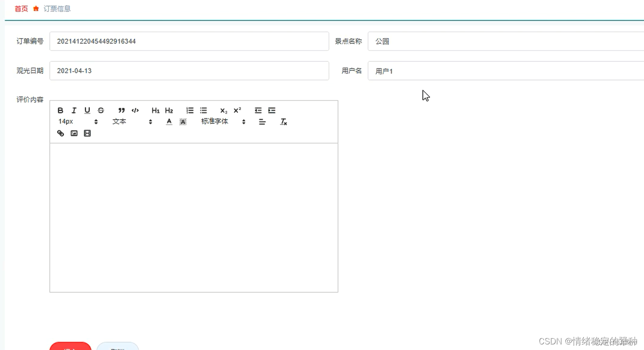The height and width of the screenshot is (350, 644).
Task: Open the 标准字体 font family dropdown
Action: 223,121
